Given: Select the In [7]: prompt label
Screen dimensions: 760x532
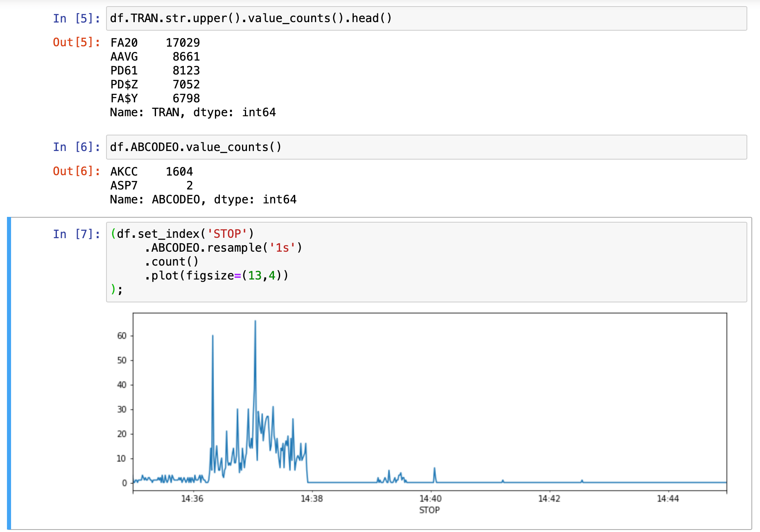Looking at the screenshot, I should click(77, 234).
